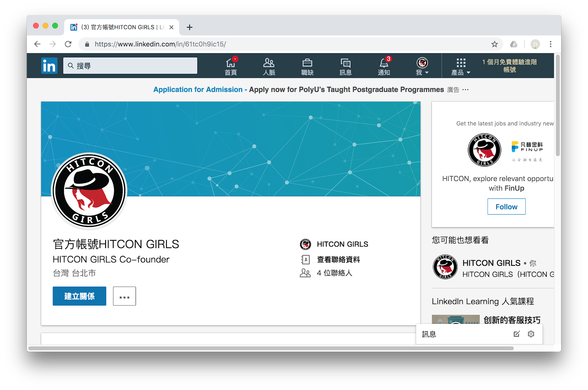Open 创新的客服技巧 learning course
The height and width of the screenshot is (390, 588).
click(x=512, y=320)
